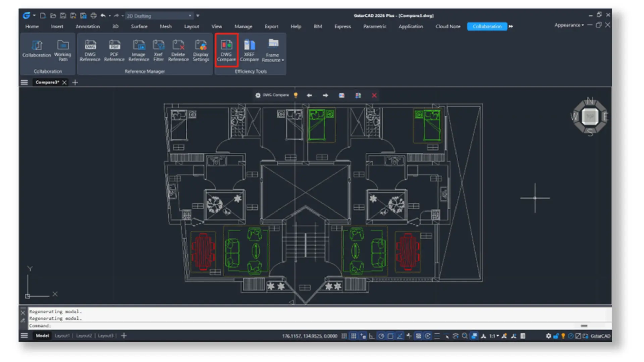Select the Manage ribbon tab
The width and height of the screenshot is (644, 362).
(x=243, y=26)
